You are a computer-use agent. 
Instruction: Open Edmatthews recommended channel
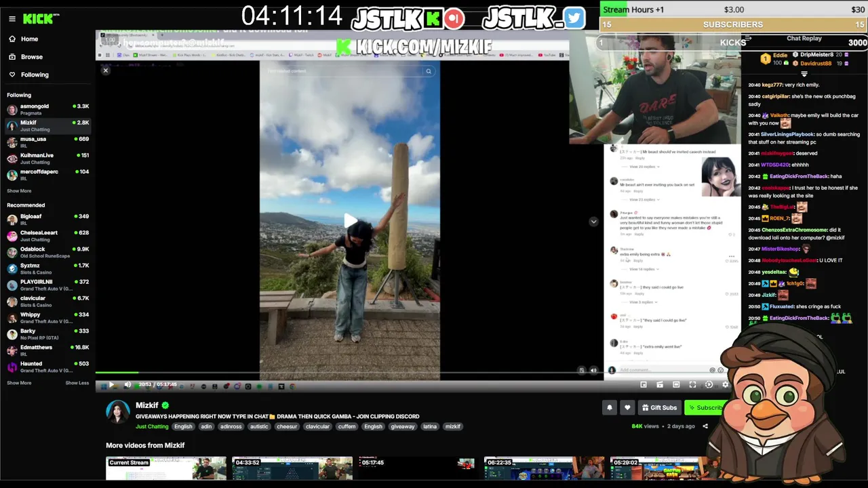point(47,350)
